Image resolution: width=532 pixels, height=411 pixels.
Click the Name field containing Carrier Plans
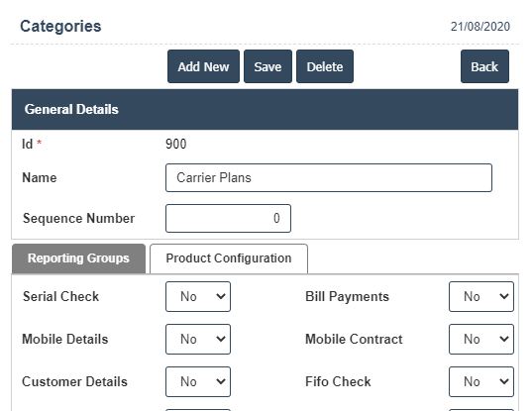(329, 177)
